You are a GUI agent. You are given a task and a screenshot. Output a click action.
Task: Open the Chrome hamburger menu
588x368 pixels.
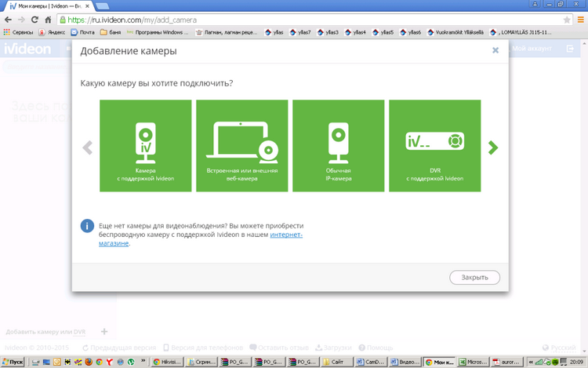point(580,20)
